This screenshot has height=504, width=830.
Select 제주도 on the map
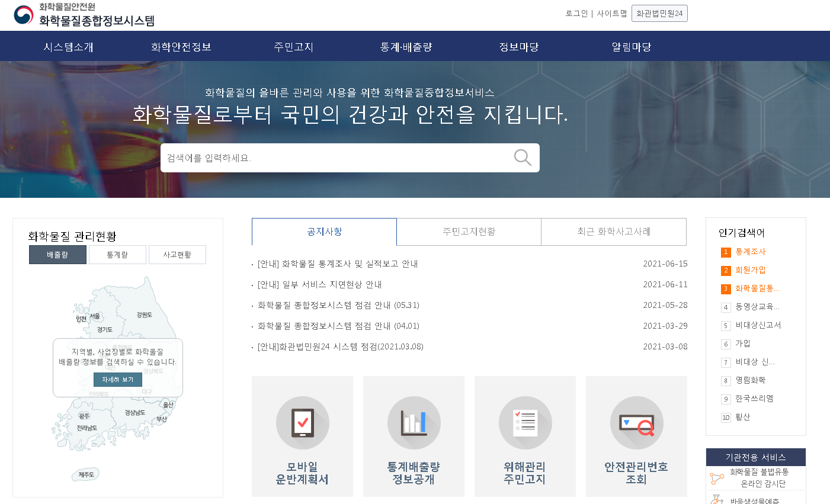(86, 474)
